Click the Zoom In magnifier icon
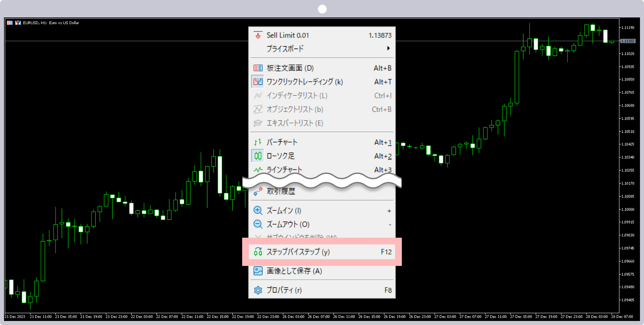The width and height of the screenshot is (644, 325). pyautogui.click(x=258, y=211)
